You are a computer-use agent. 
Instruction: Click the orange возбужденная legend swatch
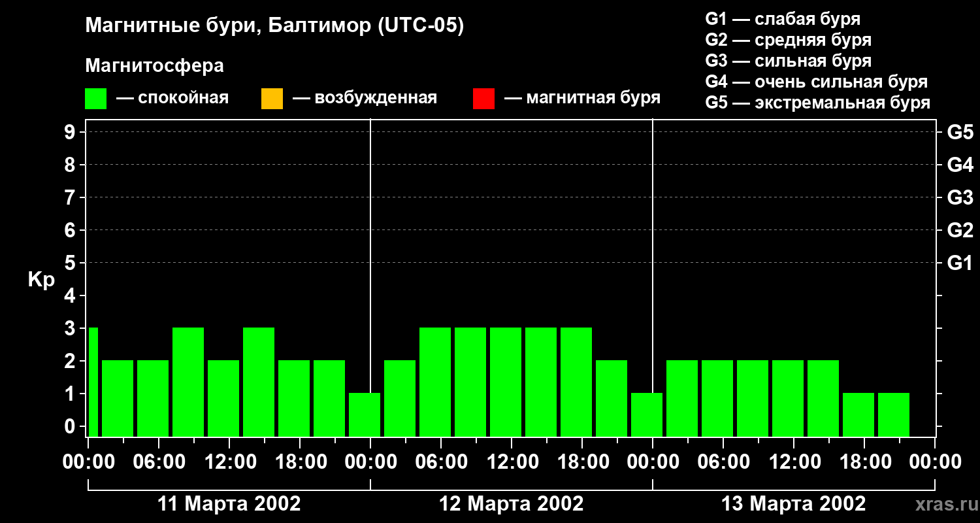[x=272, y=99]
